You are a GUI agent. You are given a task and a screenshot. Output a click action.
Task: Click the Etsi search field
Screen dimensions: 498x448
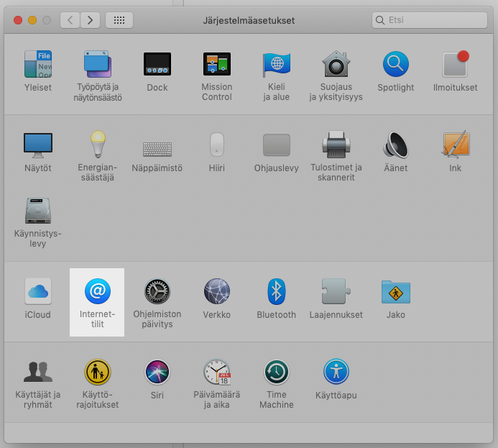point(430,20)
